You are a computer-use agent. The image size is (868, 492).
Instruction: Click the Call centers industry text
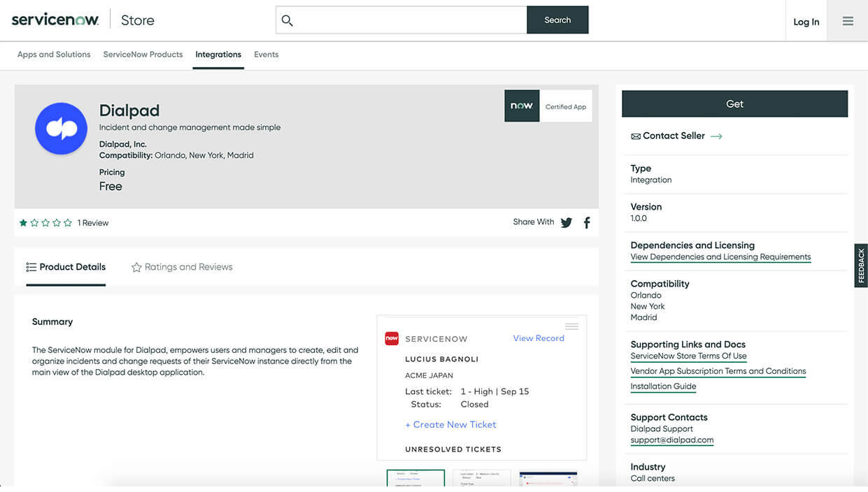(653, 479)
